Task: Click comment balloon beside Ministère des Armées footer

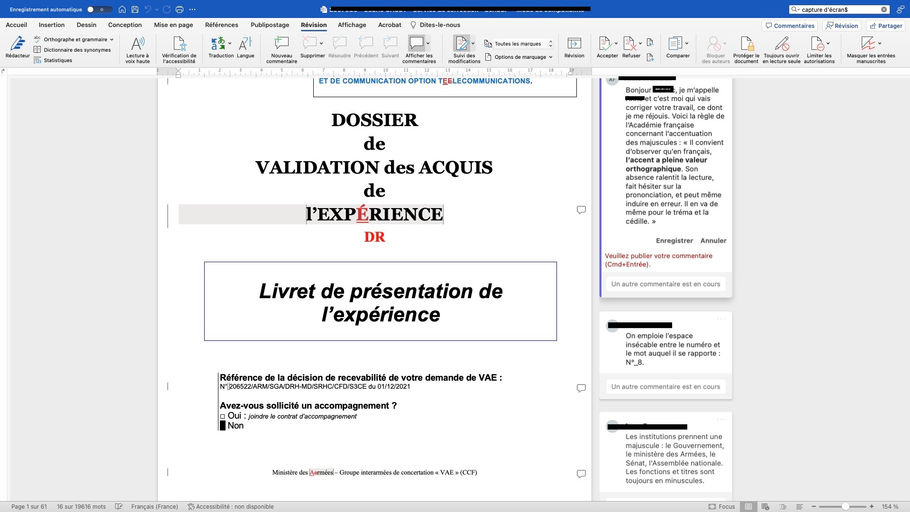Action: [581, 474]
